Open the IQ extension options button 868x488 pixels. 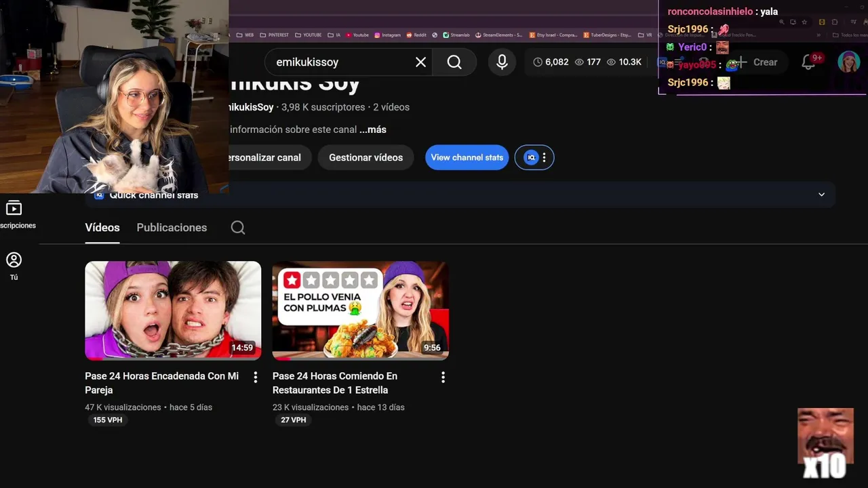[534, 157]
